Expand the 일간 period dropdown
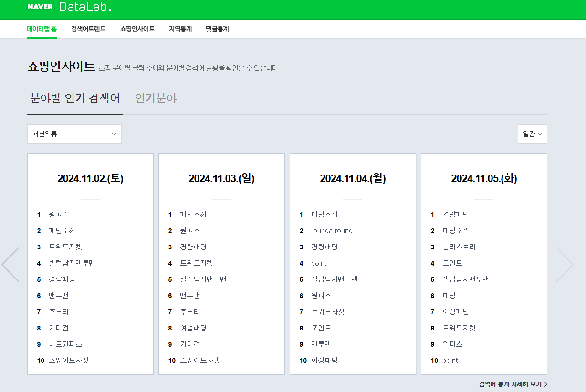Screen dimensions: 586x392 (532, 134)
